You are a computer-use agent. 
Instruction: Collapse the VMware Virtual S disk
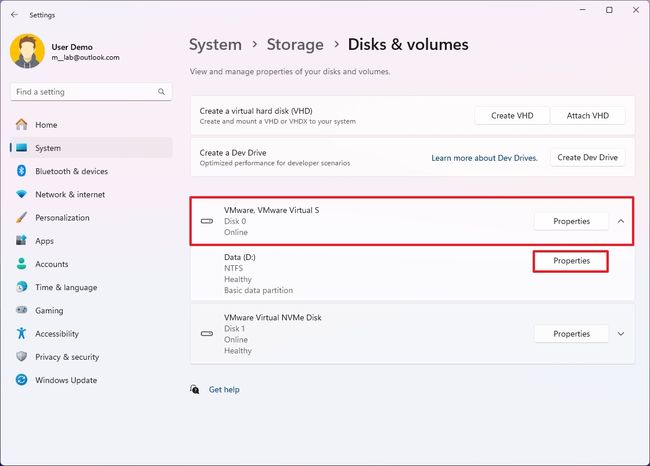pos(621,221)
